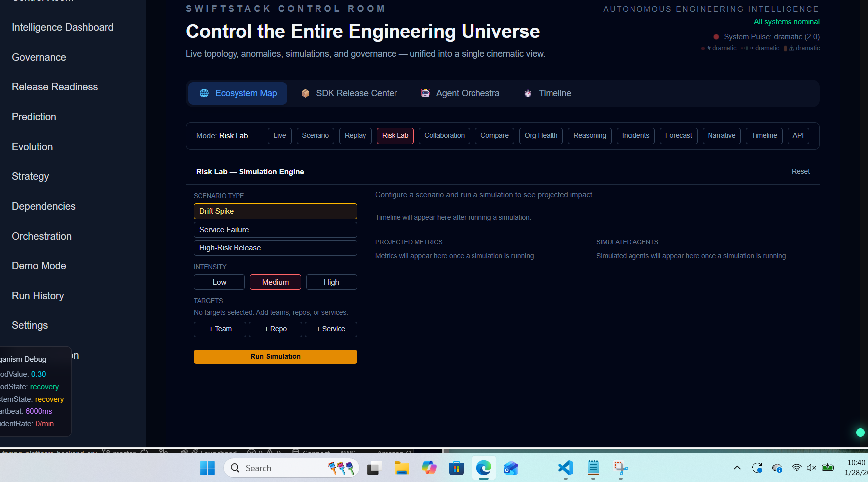Open Run History from the sidebar
The image size is (868, 482).
point(38,296)
